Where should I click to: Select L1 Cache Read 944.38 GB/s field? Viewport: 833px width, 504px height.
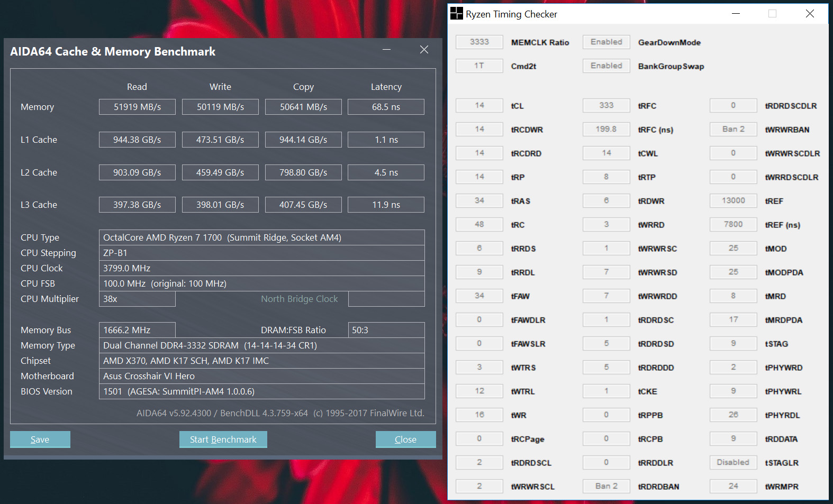137,140
